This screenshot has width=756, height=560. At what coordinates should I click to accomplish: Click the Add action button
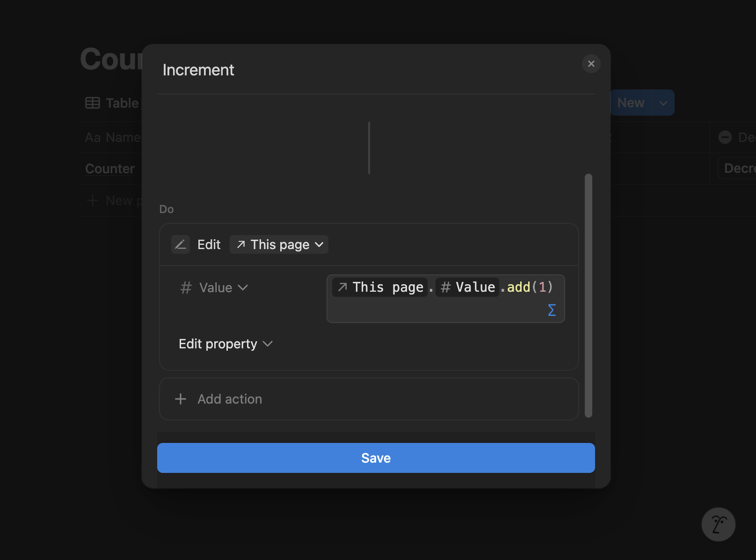point(229,399)
